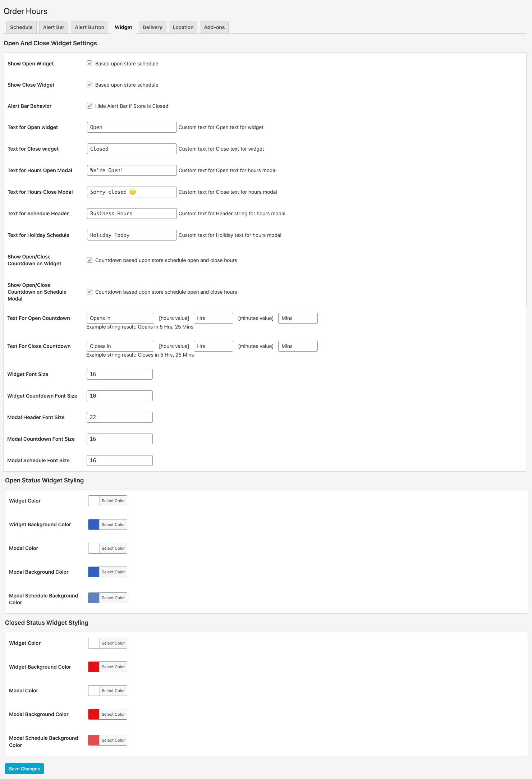Toggle countdown on Widget checkbox
The width and height of the screenshot is (532, 779).
(90, 260)
